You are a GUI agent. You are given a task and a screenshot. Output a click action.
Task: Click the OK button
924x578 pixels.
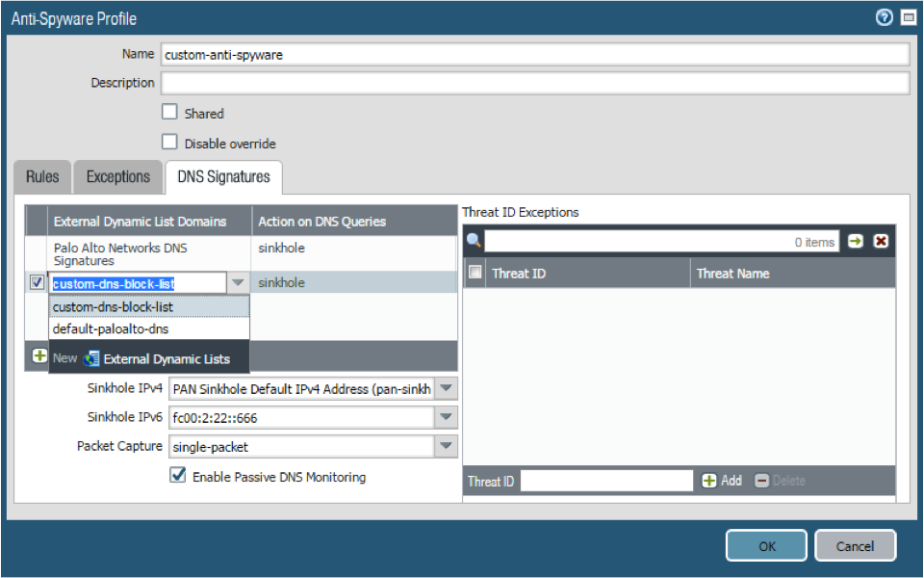pos(766,546)
